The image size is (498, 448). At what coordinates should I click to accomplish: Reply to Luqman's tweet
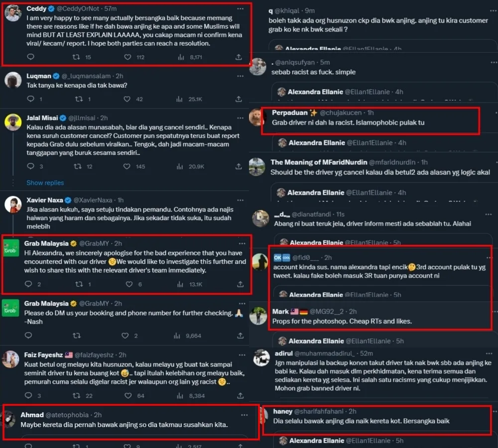tap(30, 99)
